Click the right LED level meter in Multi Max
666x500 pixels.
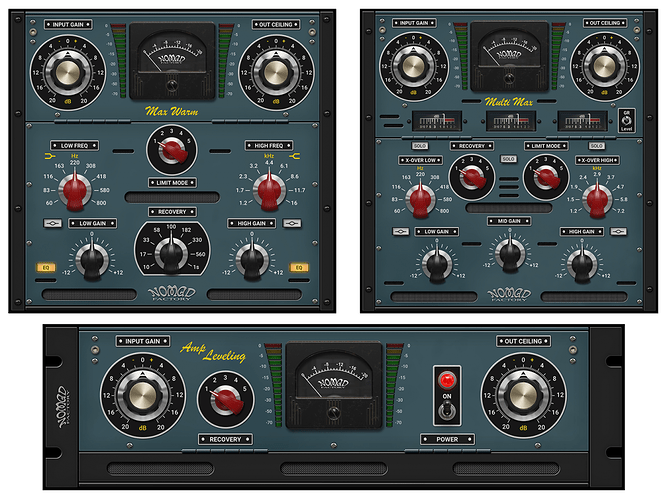pos(557,56)
